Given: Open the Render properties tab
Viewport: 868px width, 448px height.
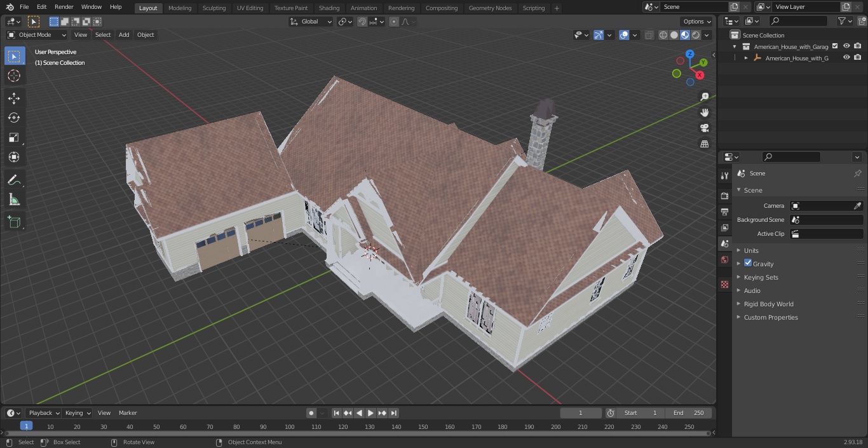Looking at the screenshot, I should pyautogui.click(x=724, y=196).
